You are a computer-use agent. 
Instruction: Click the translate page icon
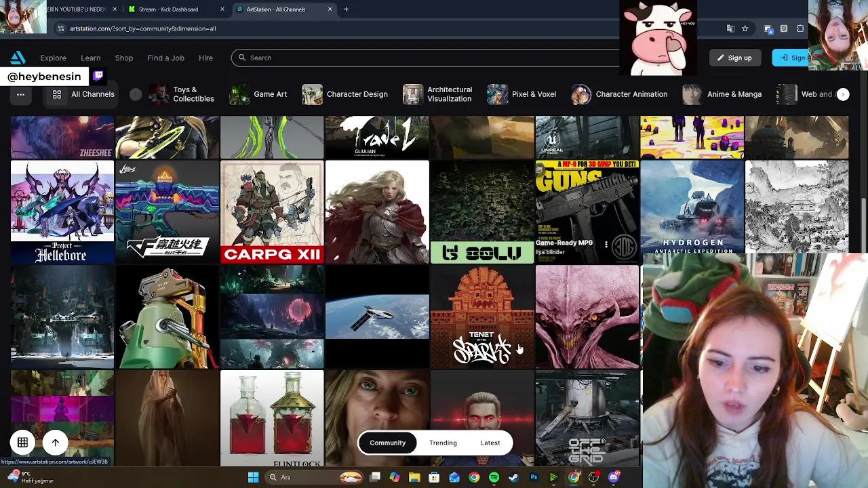coord(730,28)
